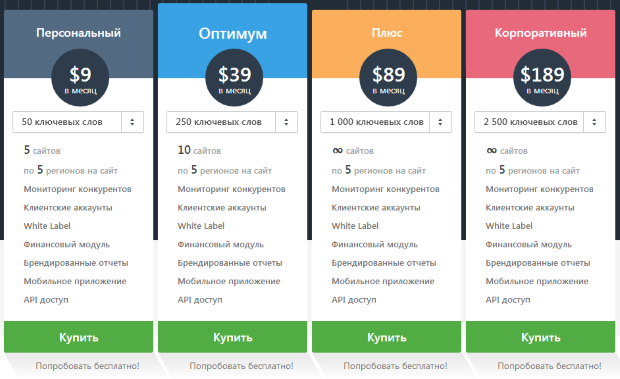Click Попробовать бесплатно under the Персональный plan
Image resolution: width=620 pixels, height=379 pixels.
[87, 366]
